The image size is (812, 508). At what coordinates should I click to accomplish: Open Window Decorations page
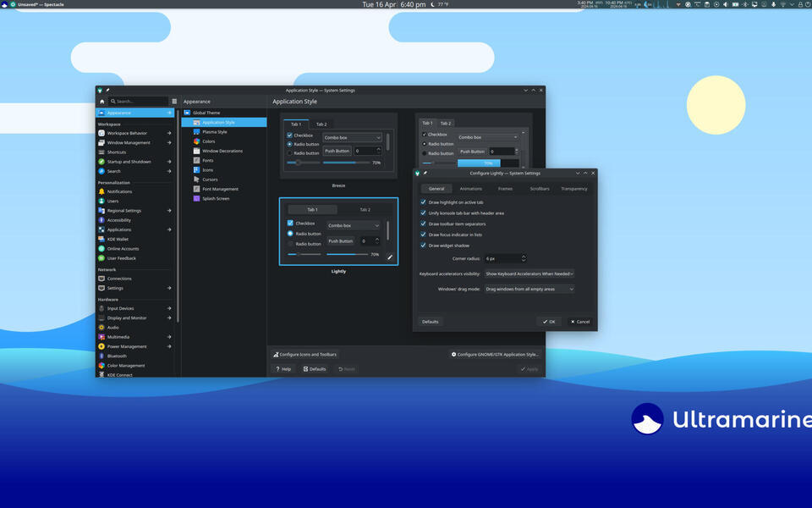click(223, 151)
